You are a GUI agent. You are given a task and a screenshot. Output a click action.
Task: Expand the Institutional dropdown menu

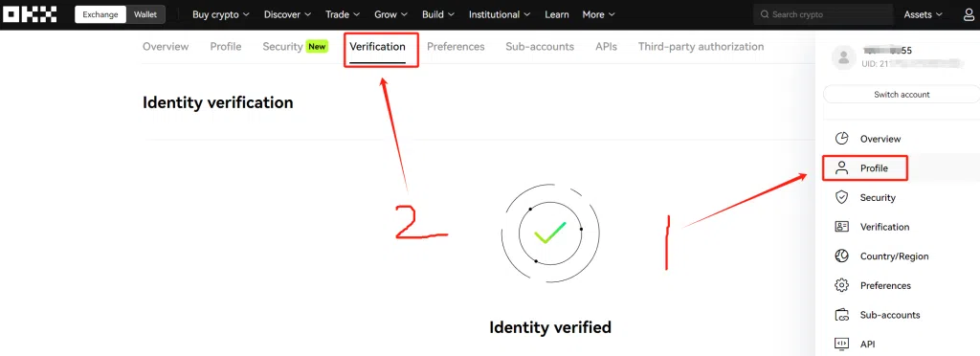click(500, 14)
